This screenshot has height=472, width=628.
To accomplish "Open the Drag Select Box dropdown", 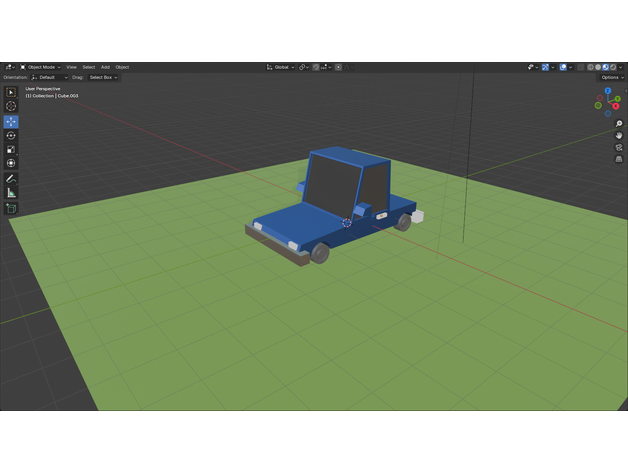I will (103, 77).
